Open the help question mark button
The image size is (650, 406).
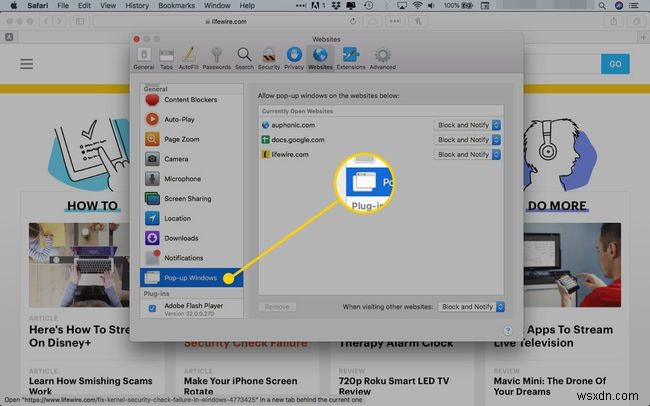tap(508, 331)
